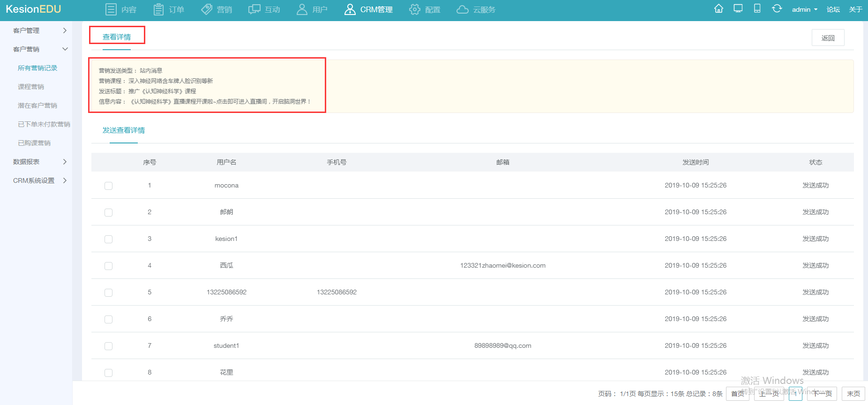
Task: Click the 用户 user icon in navigation
Action: click(x=302, y=9)
